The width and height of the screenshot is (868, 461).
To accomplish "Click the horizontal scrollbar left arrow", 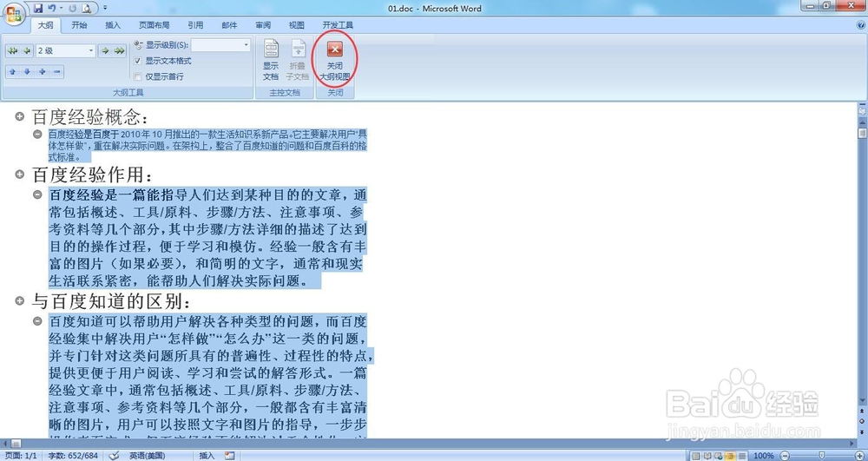I will 5,444.
